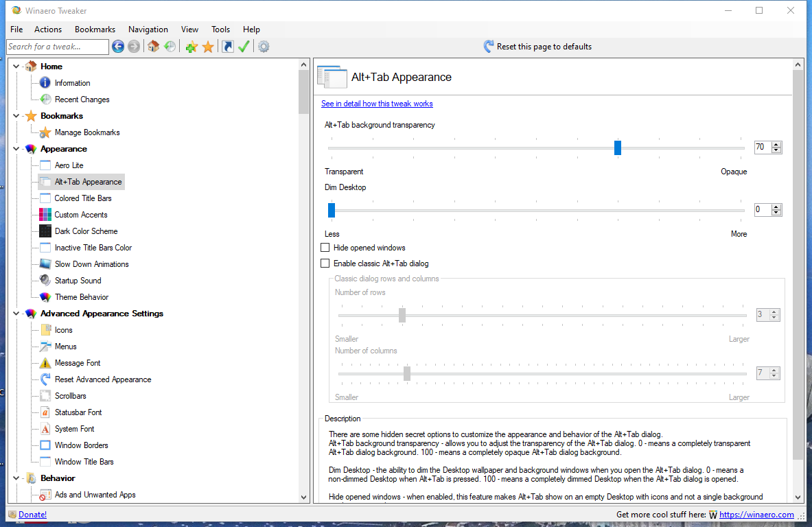812x527 pixels.
Task: Add bookmark using the green plus star icon
Action: 192,47
